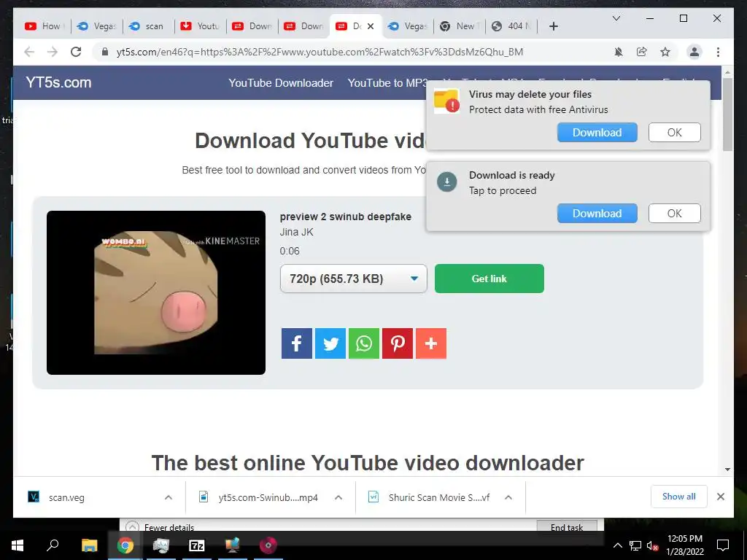Click the scrollbar down arrow

coord(727,470)
